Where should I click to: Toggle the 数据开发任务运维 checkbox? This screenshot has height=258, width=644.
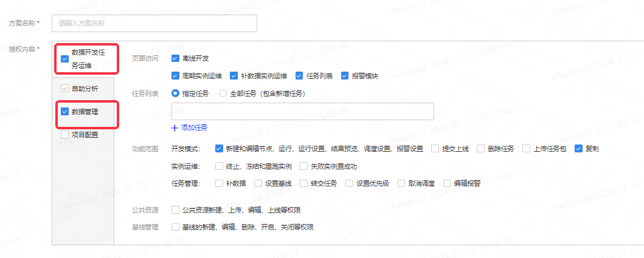pyautogui.click(x=64, y=59)
